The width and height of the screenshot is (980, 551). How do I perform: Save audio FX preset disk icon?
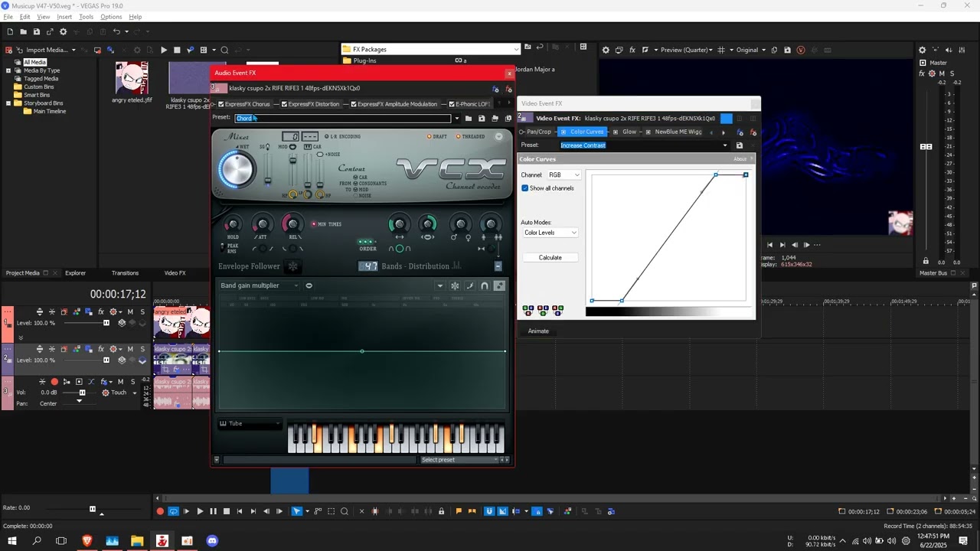(481, 118)
